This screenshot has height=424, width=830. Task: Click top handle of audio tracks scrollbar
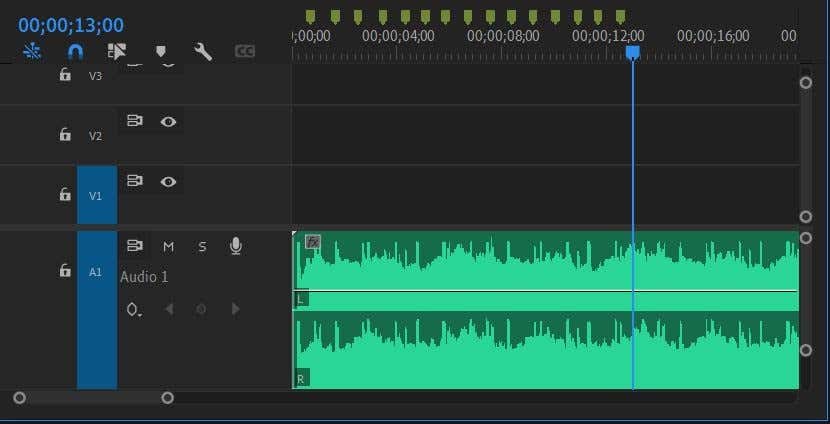[806, 238]
